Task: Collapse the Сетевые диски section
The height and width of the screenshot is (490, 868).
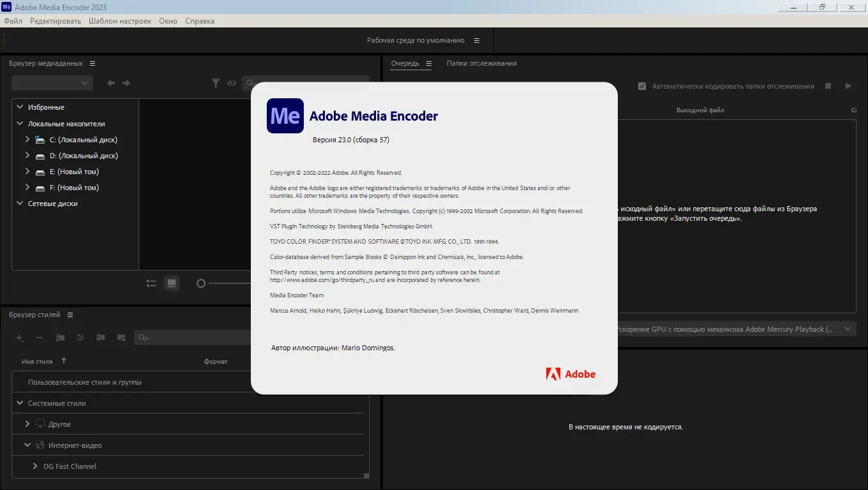Action: click(x=20, y=204)
